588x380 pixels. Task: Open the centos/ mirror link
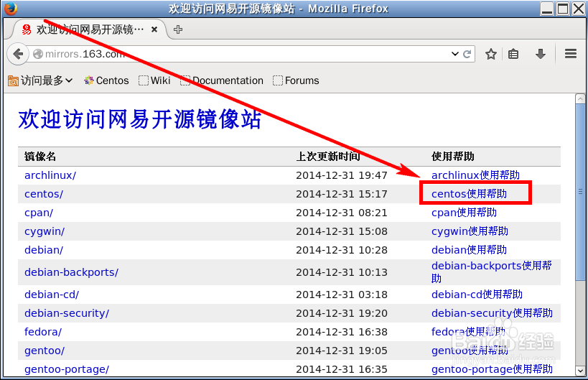44,194
